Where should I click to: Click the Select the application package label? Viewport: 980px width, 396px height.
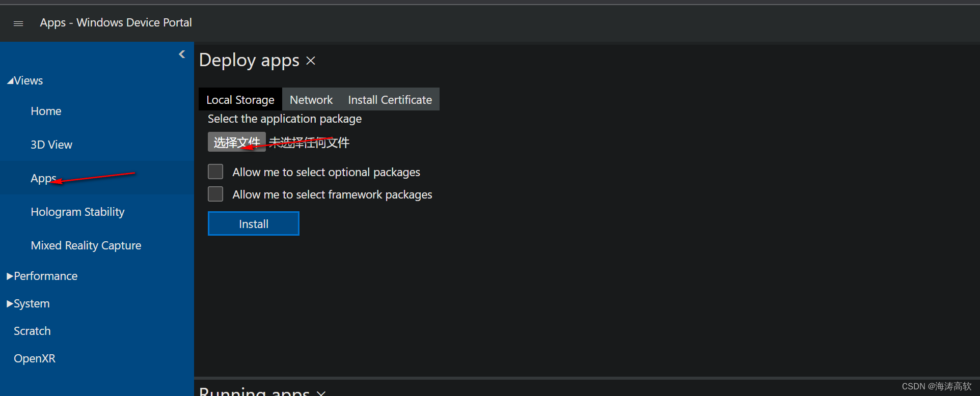285,119
